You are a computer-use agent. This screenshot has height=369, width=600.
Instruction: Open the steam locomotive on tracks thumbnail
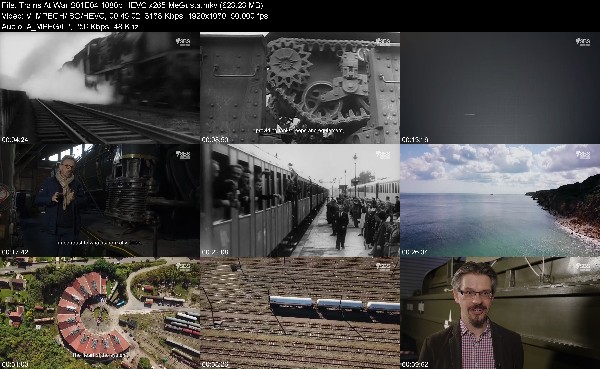click(x=99, y=88)
